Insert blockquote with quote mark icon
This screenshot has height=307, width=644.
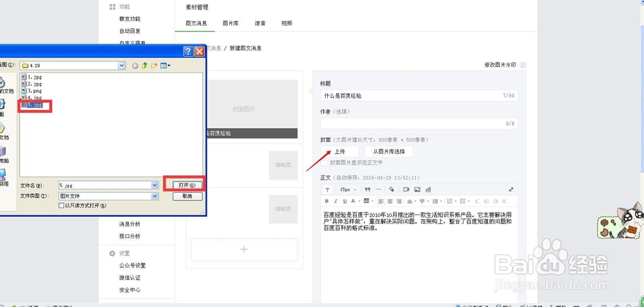pos(368,190)
